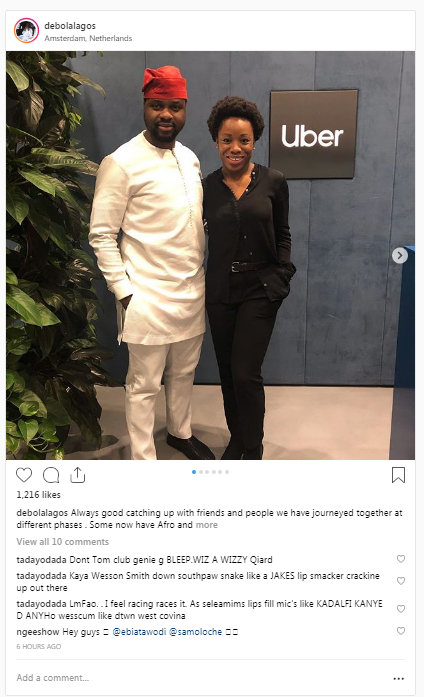Visit @samoloche mention

[x=196, y=632]
